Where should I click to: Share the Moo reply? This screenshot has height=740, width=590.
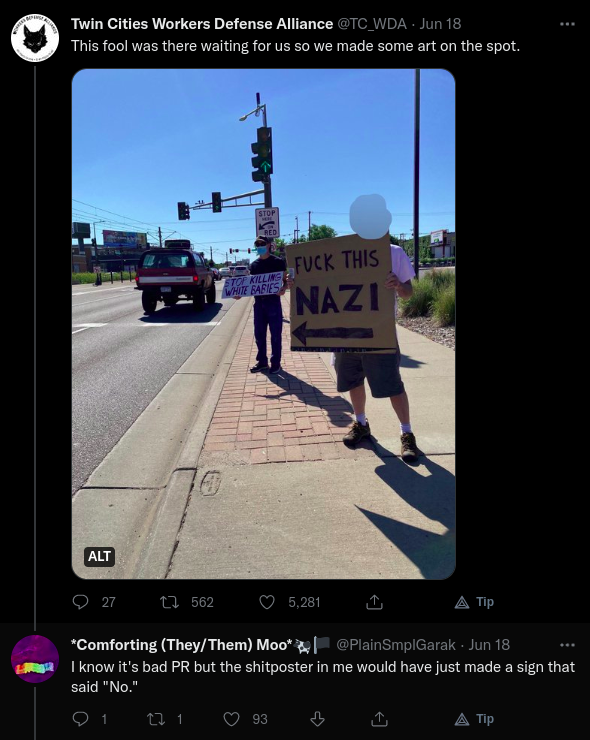click(379, 719)
